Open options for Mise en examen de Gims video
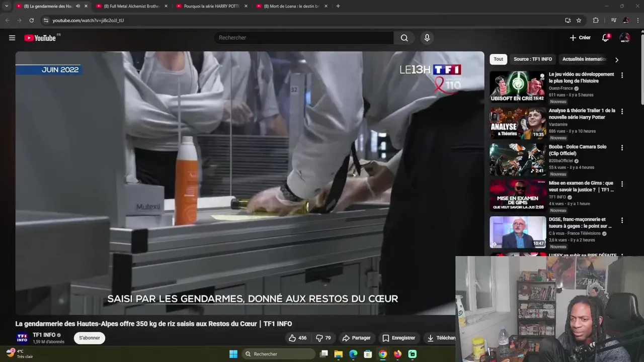The height and width of the screenshot is (362, 644). 622,184
